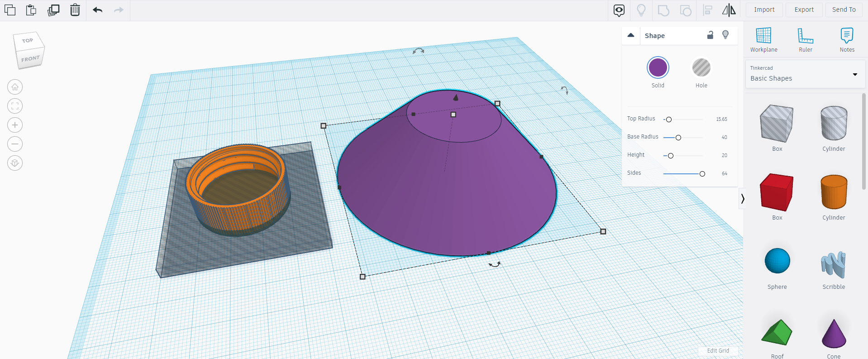Set shape to Hole

point(701,68)
